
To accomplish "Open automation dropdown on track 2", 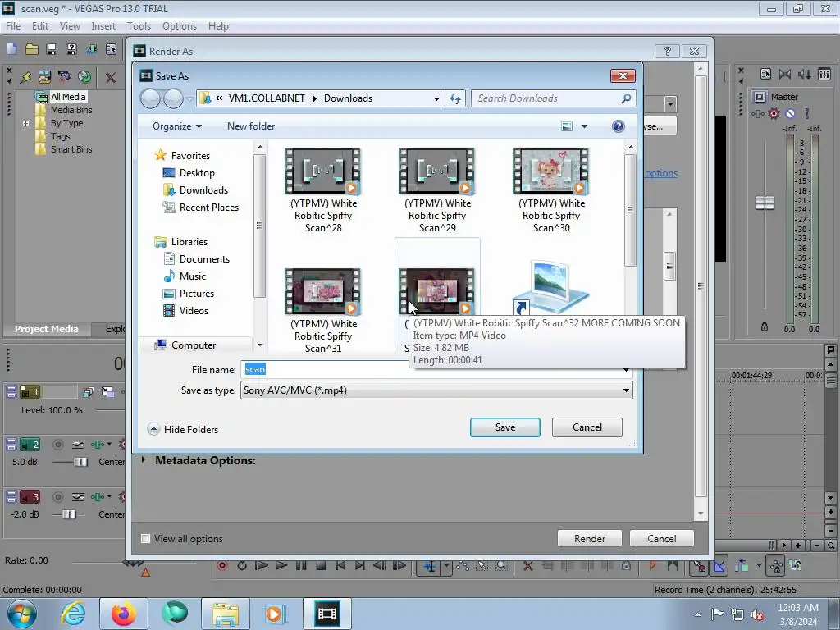I will coord(109,444).
